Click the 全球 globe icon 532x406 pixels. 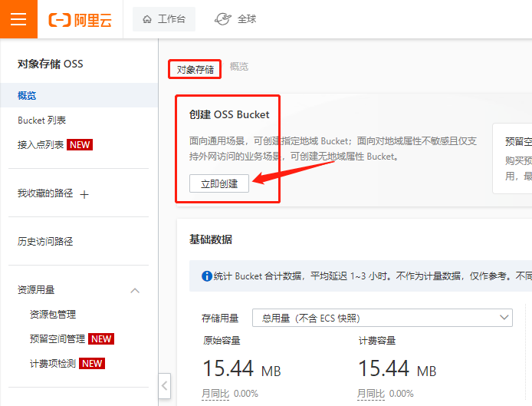click(222, 19)
